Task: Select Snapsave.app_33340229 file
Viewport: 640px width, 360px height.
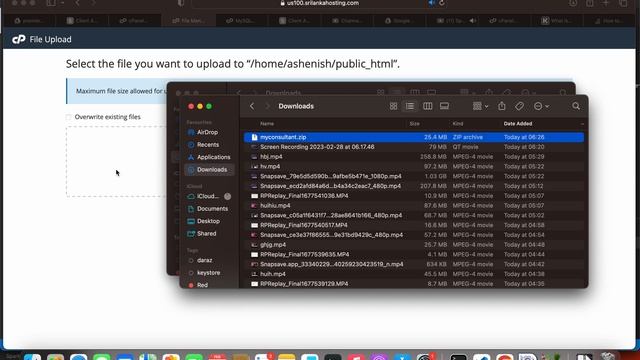Action: coord(414,264)
